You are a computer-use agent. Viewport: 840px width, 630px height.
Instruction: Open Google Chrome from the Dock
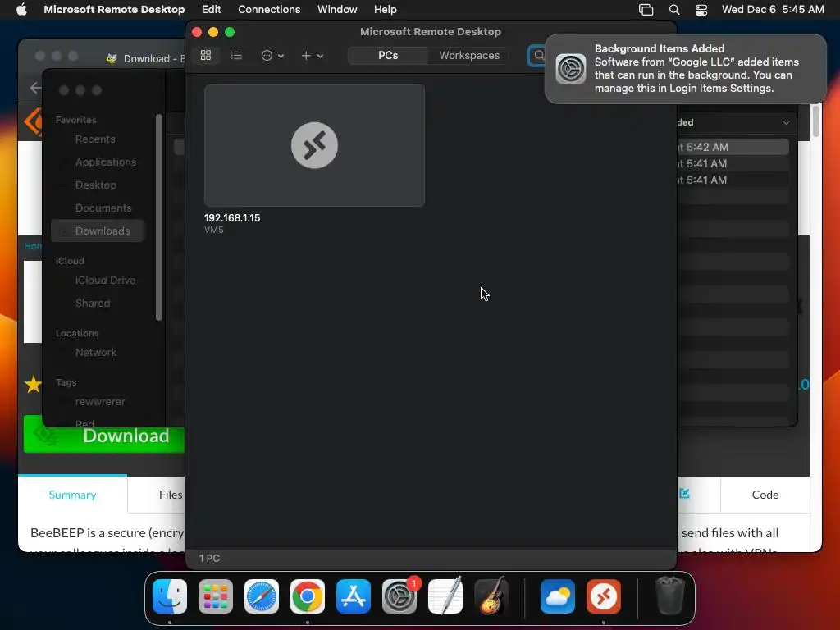coord(308,596)
